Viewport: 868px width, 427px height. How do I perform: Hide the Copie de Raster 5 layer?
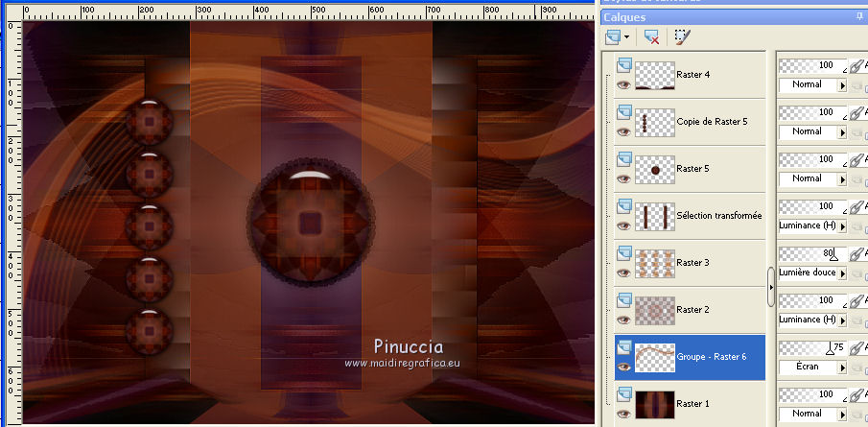click(623, 131)
